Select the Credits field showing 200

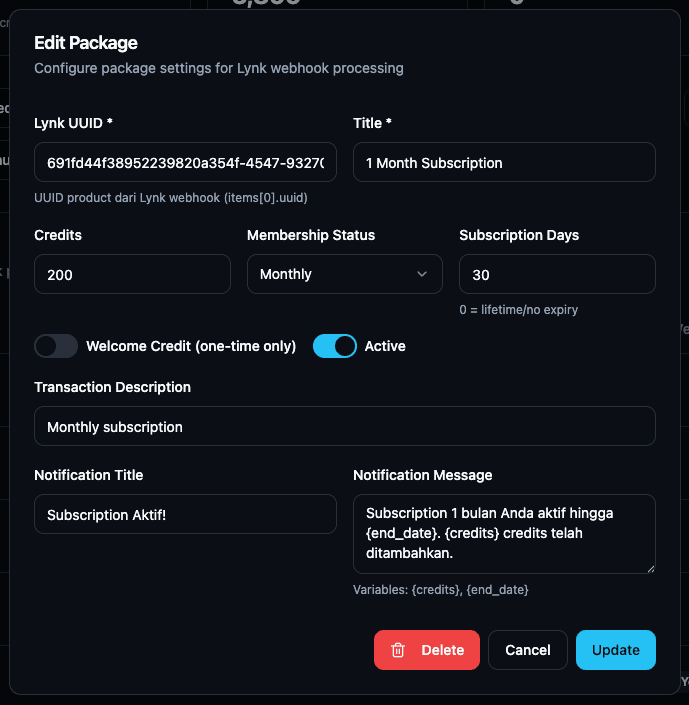point(132,274)
